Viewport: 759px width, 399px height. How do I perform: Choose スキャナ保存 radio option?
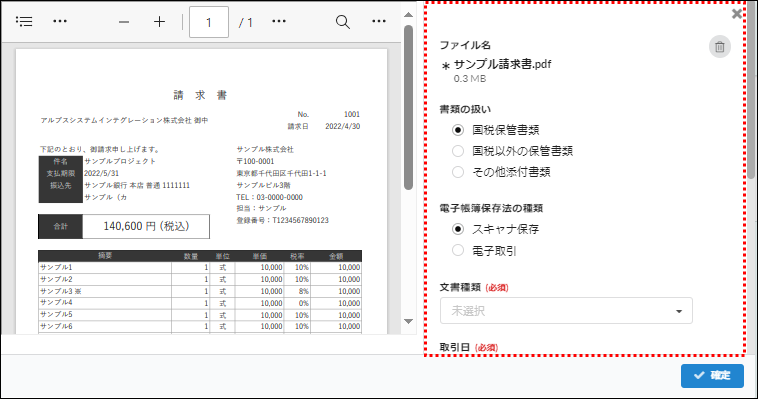click(457, 229)
